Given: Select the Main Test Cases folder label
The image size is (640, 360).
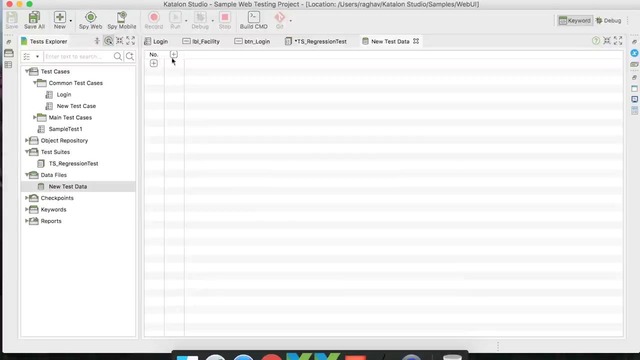Looking at the screenshot, I should [70, 118].
